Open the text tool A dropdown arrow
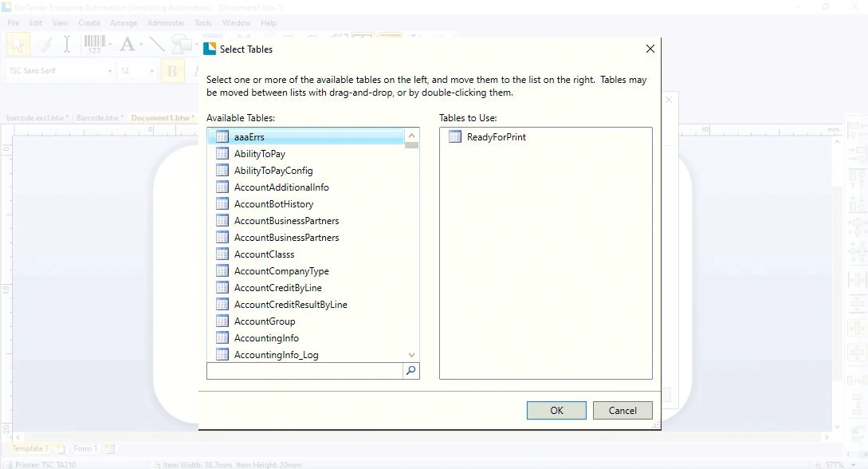 (x=141, y=45)
